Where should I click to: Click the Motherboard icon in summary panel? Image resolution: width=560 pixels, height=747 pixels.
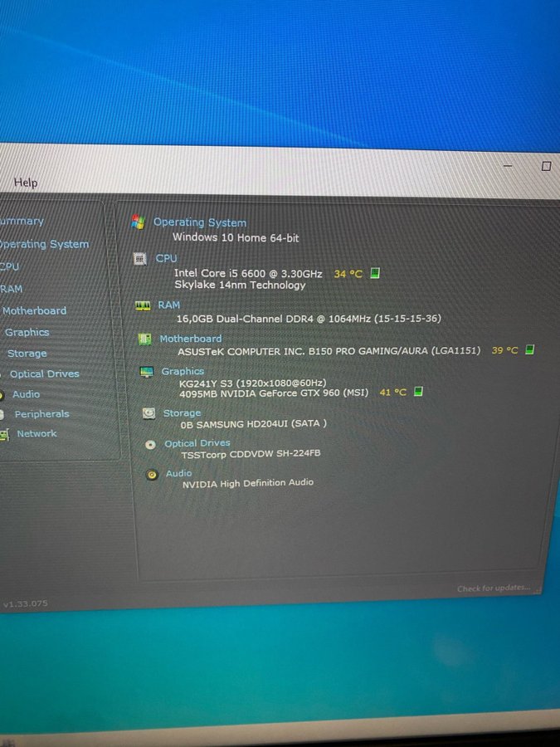(x=145, y=339)
